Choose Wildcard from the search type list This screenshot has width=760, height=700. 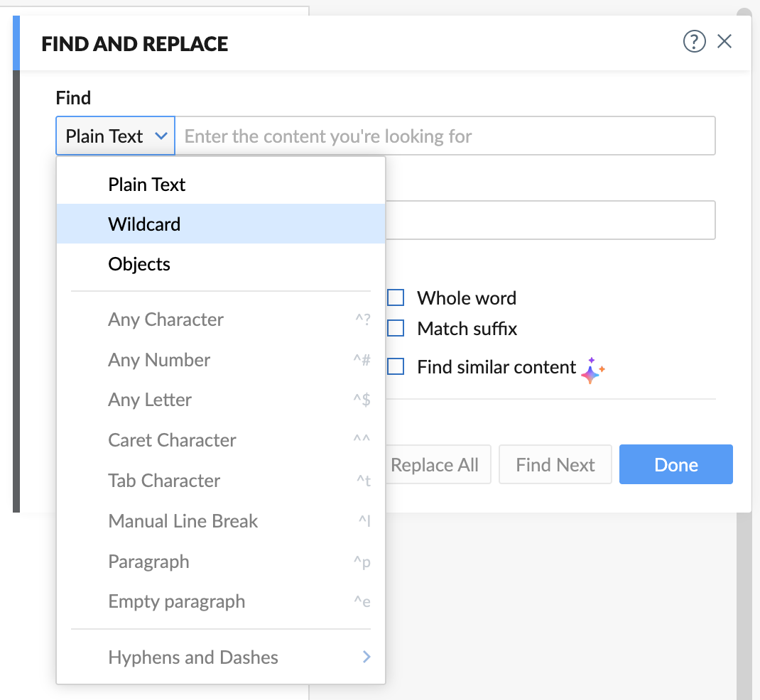(x=221, y=224)
